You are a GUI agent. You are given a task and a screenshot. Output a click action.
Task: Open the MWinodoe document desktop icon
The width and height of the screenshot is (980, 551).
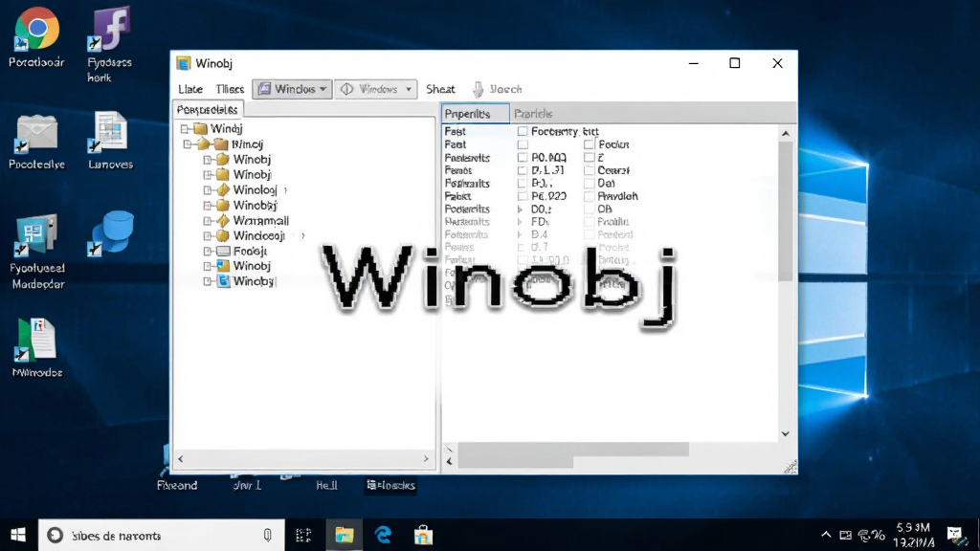(36, 341)
